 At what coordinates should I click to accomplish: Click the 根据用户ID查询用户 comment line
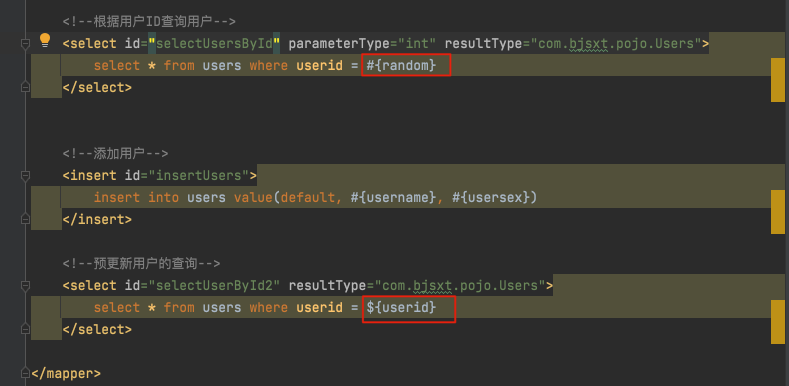tap(149, 22)
